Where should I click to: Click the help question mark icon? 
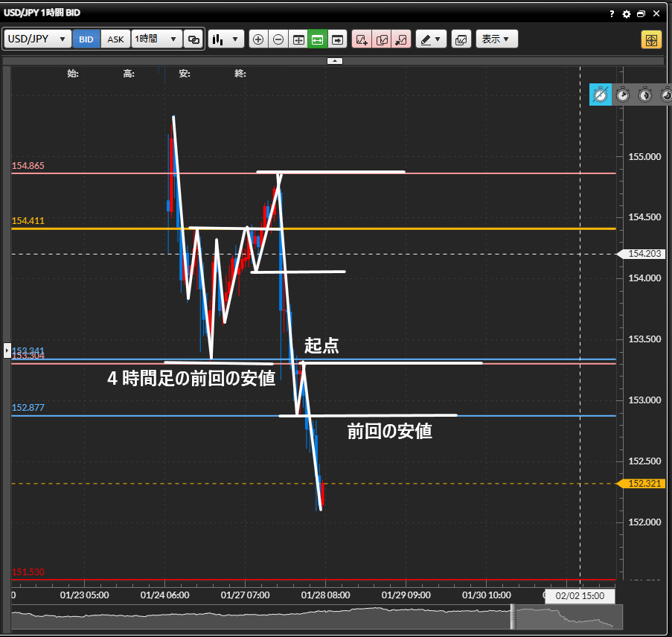pyautogui.click(x=612, y=13)
